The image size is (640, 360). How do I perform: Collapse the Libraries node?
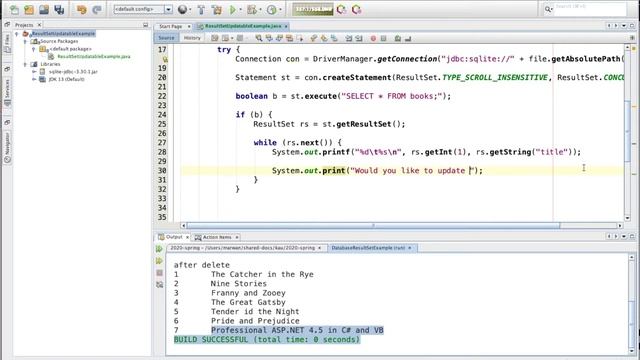point(25,64)
